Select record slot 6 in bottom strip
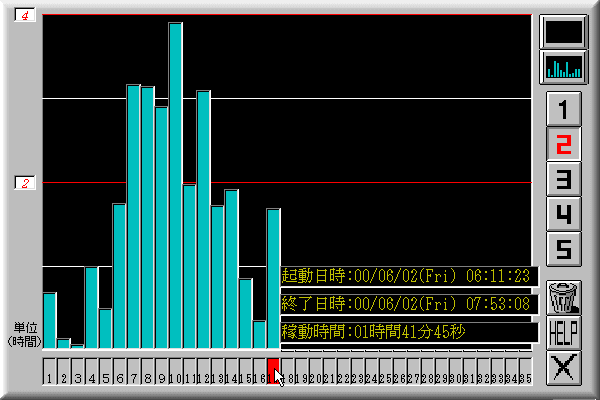The width and height of the screenshot is (600, 400). tap(119, 371)
